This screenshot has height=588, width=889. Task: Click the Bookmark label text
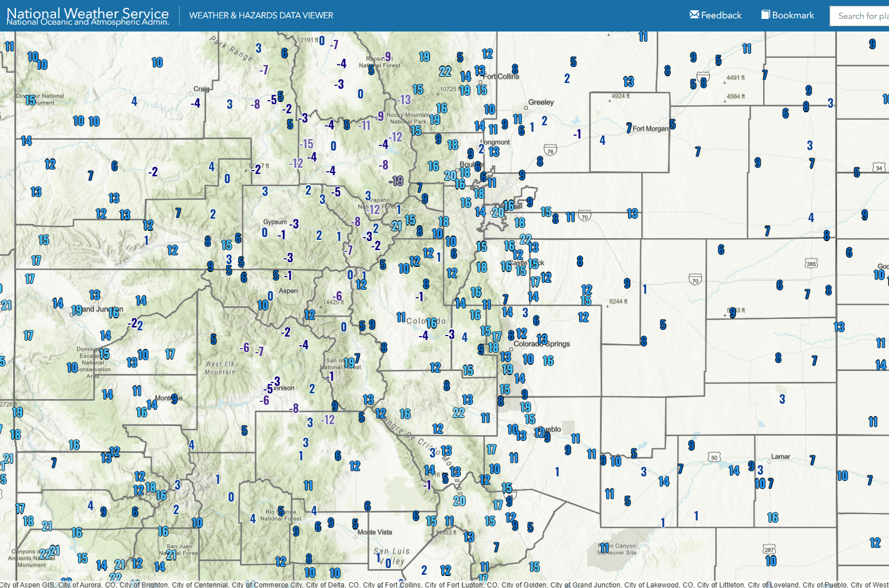coord(793,15)
